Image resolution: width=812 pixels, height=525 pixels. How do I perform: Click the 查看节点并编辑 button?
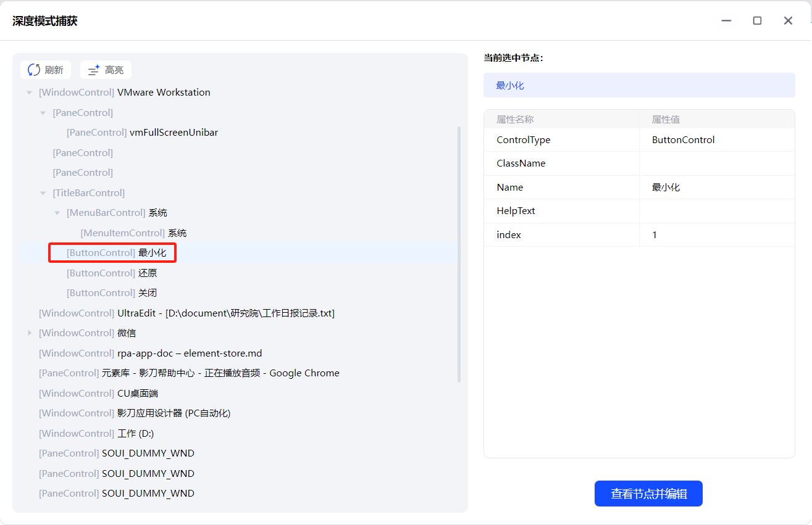click(648, 494)
